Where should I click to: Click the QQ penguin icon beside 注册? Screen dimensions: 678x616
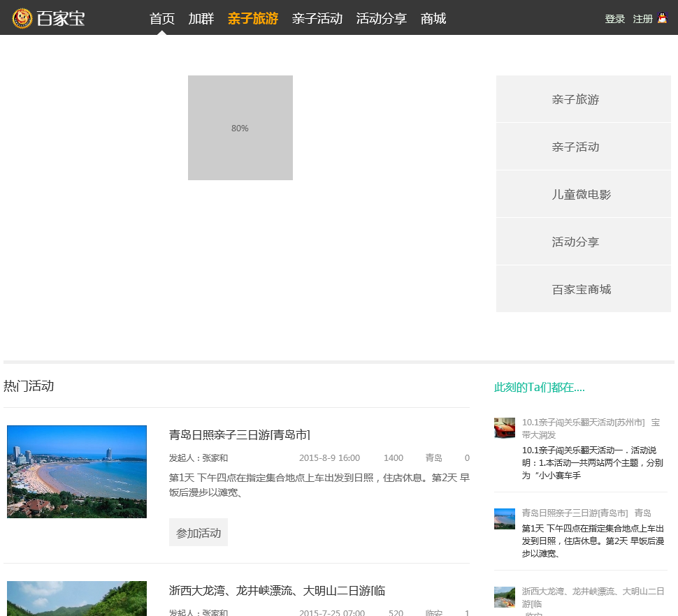pyautogui.click(x=663, y=17)
